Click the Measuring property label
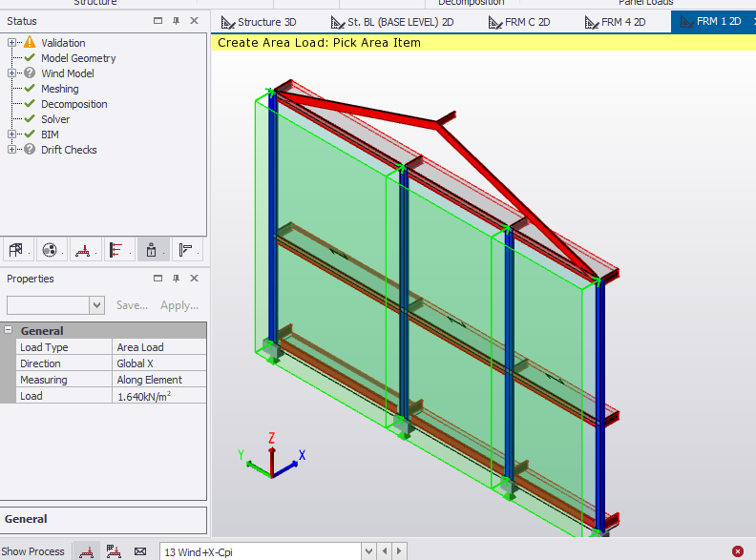 44,380
